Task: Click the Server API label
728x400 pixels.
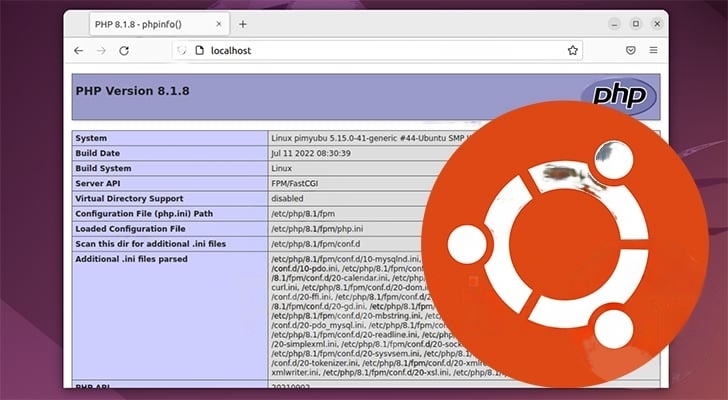Action: point(98,183)
